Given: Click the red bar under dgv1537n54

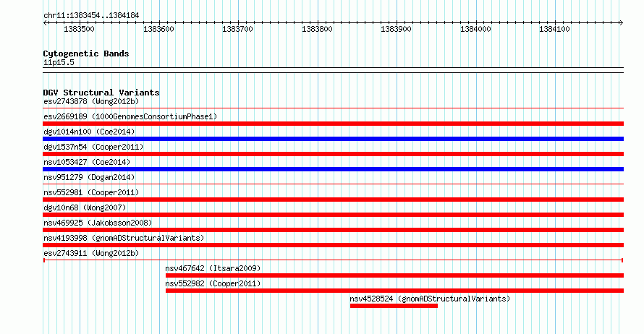Looking at the screenshot, I should click(333, 154).
